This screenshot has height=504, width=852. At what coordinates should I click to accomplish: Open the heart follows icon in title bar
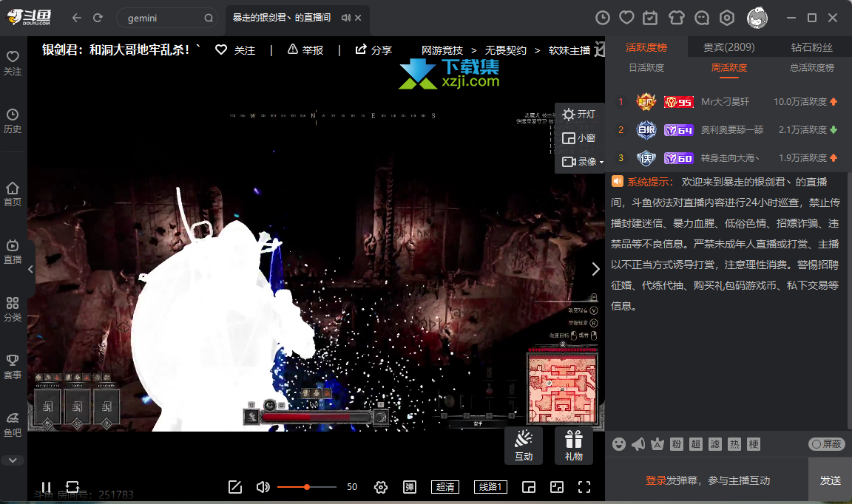(626, 18)
